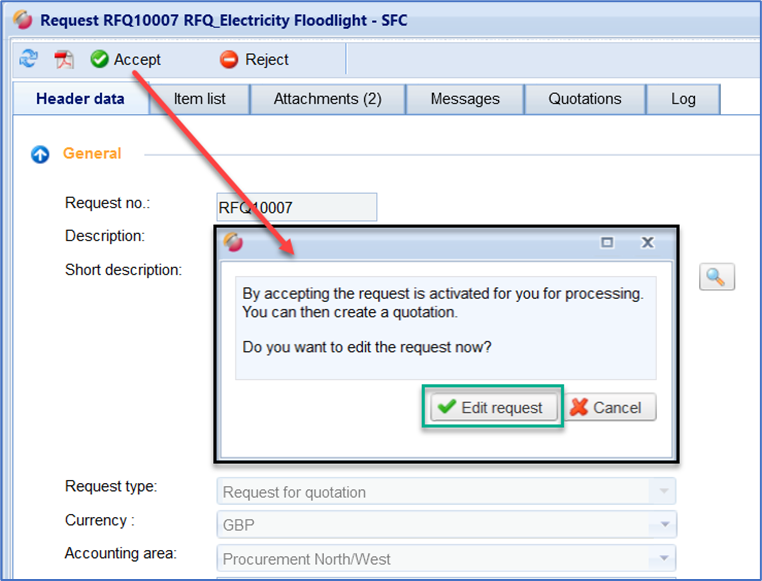Switch to the Item list tab
Viewport: 762px width, 581px height.
[x=199, y=99]
